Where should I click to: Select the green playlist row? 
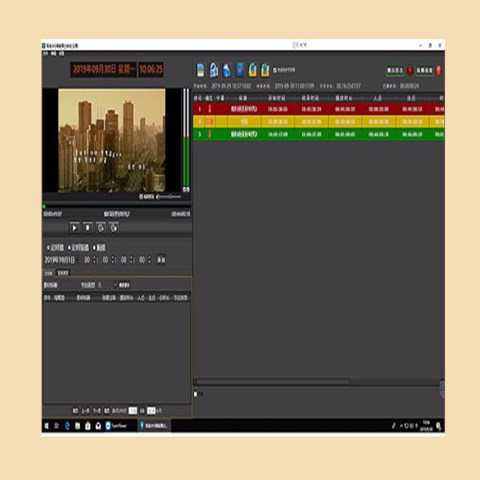[318, 134]
